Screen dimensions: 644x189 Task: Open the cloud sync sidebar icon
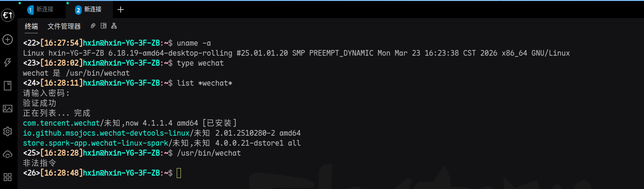pyautogui.click(x=8, y=154)
